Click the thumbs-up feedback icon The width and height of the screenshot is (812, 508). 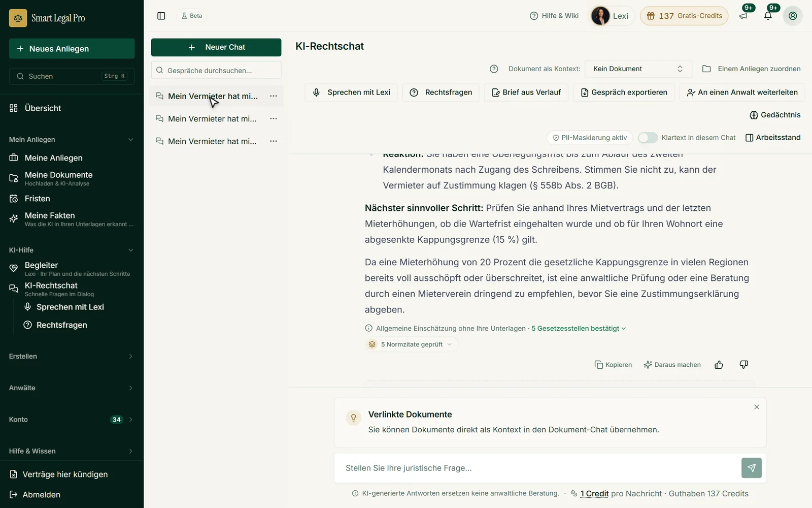point(719,365)
